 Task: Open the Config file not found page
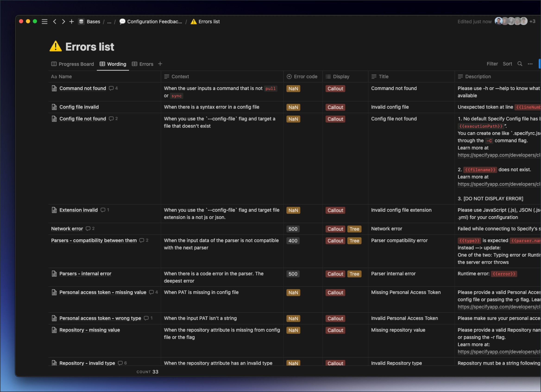82,119
